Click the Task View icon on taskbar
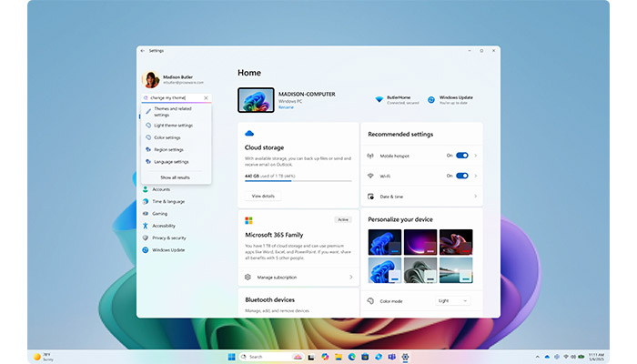 pyautogui.click(x=311, y=357)
